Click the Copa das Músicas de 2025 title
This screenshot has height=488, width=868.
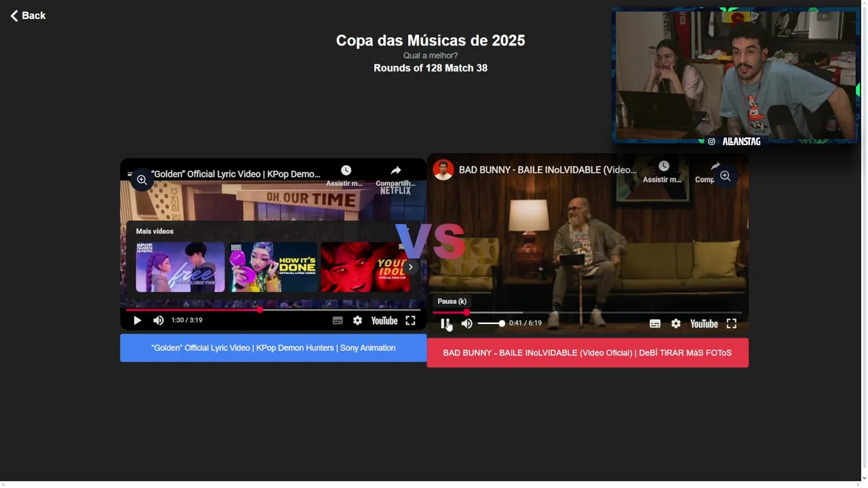(431, 41)
